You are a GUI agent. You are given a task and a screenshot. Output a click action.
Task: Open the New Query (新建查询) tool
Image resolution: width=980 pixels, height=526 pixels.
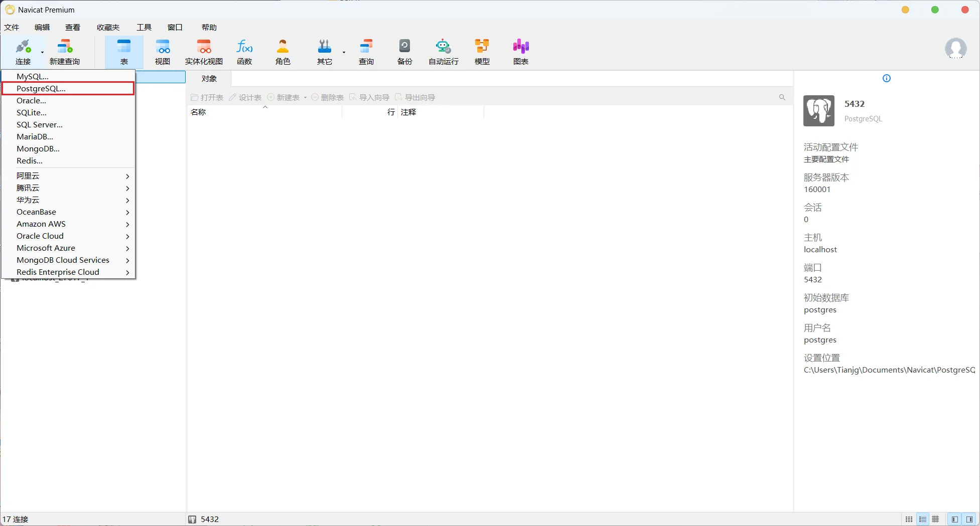[x=64, y=52]
